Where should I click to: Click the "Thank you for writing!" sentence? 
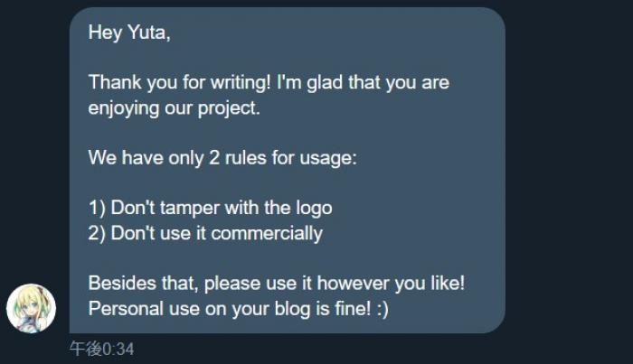click(180, 83)
